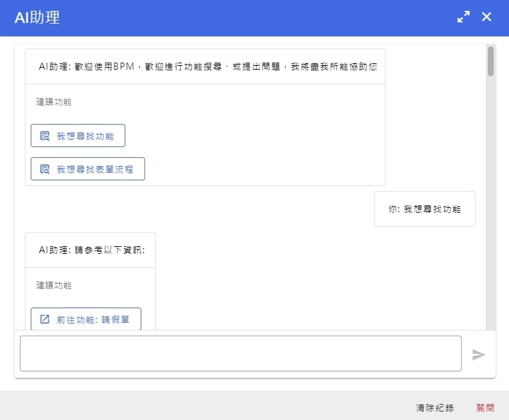Click the red 關閉 button
This screenshot has height=420, width=509.
pyautogui.click(x=485, y=408)
